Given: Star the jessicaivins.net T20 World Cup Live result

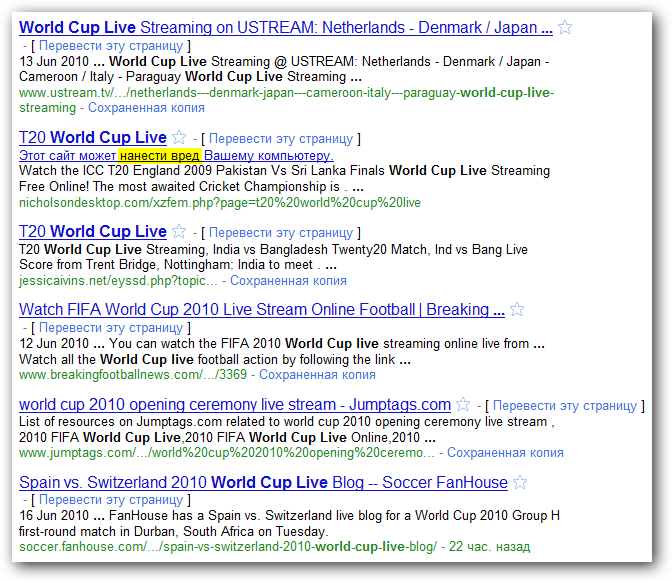Looking at the screenshot, I should pyautogui.click(x=179, y=231).
